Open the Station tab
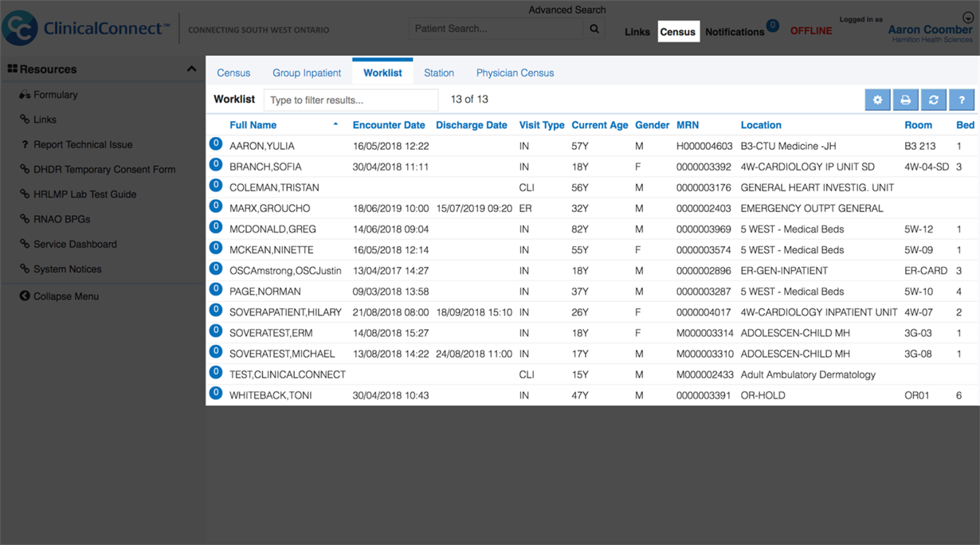 click(439, 73)
